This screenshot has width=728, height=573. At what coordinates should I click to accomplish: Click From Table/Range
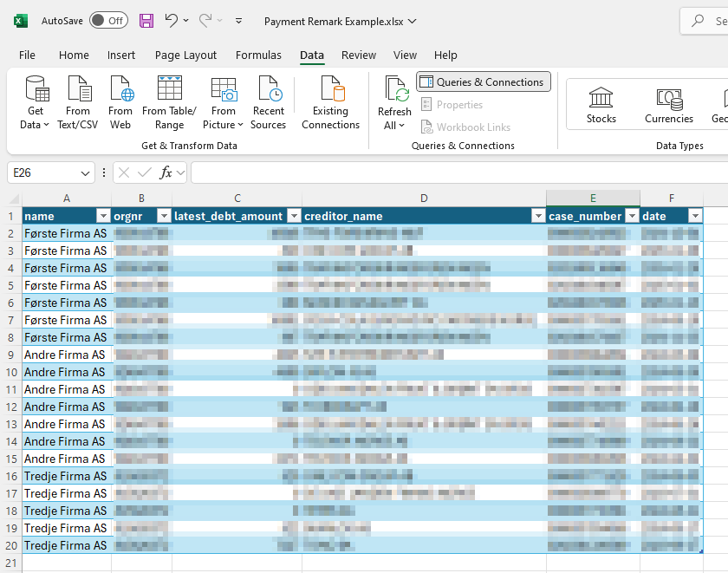[170, 102]
